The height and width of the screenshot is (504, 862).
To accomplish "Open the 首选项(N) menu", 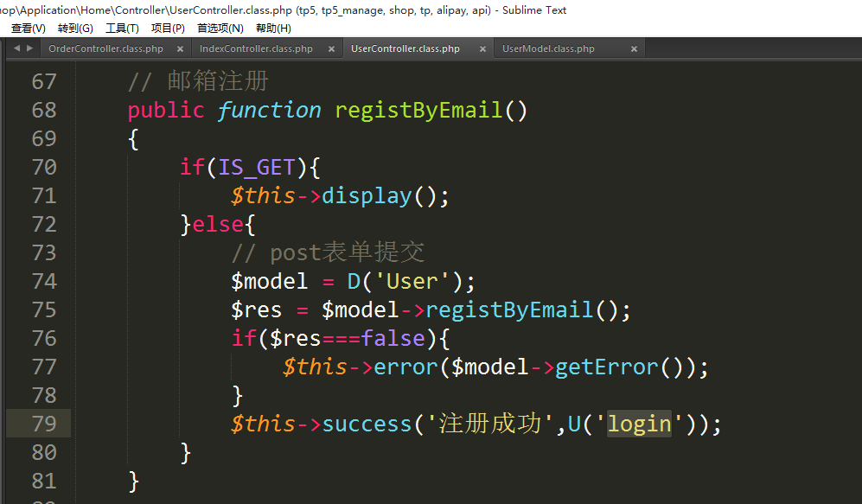I will coord(220,28).
